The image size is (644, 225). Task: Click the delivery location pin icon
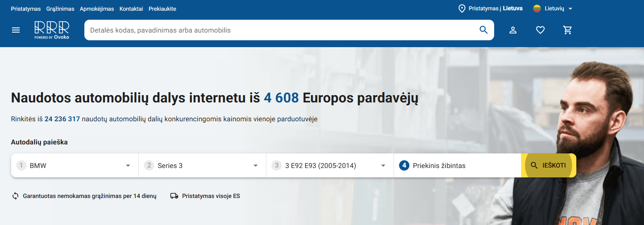pyautogui.click(x=462, y=9)
